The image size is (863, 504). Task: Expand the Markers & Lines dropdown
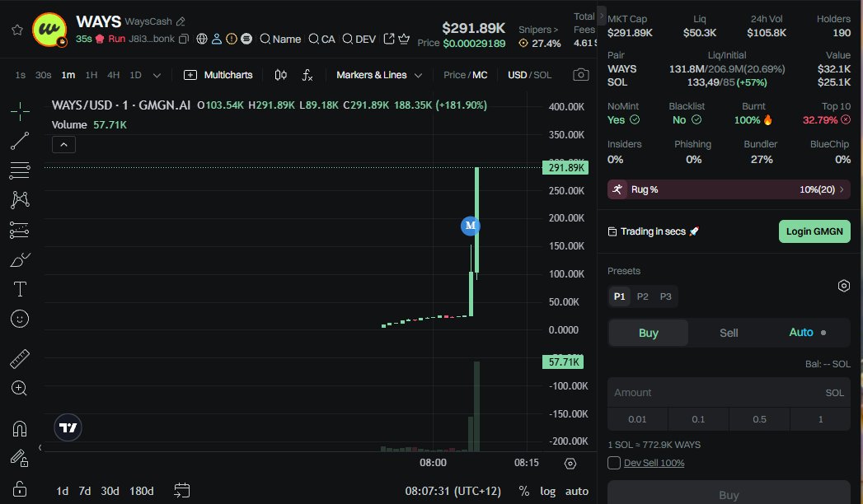click(379, 75)
